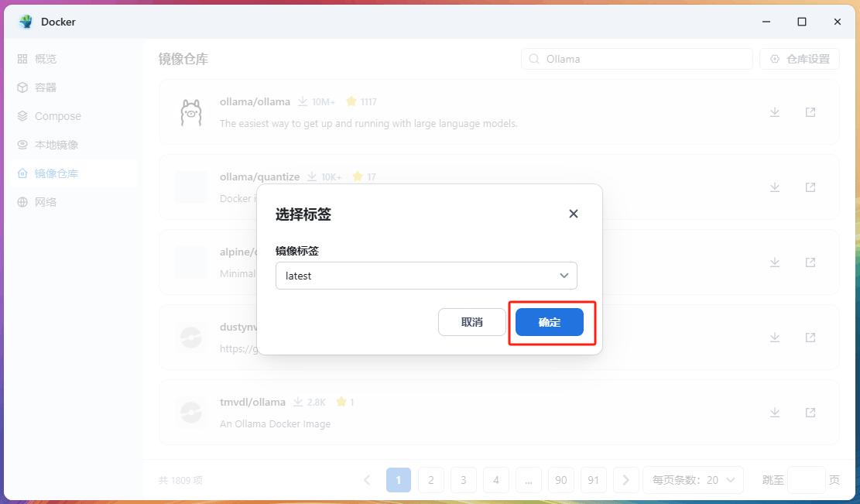Click the 跳至 page number input box
The height and width of the screenshot is (504, 860).
(x=806, y=480)
